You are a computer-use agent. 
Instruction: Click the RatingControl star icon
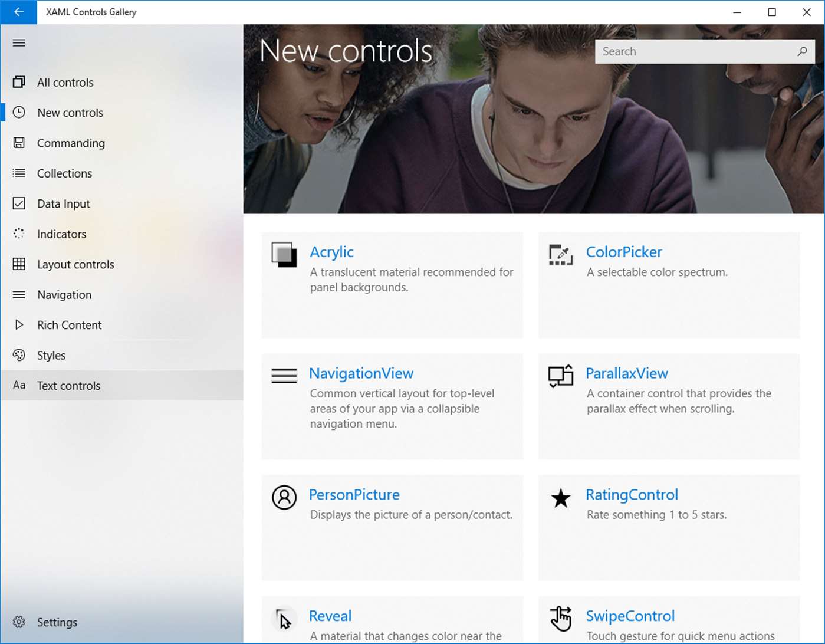point(561,498)
